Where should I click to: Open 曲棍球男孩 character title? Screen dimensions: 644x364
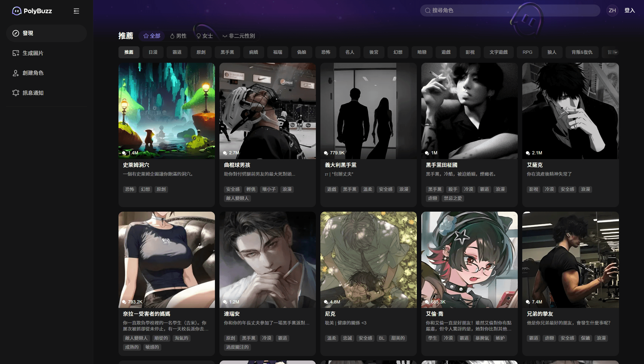237,165
